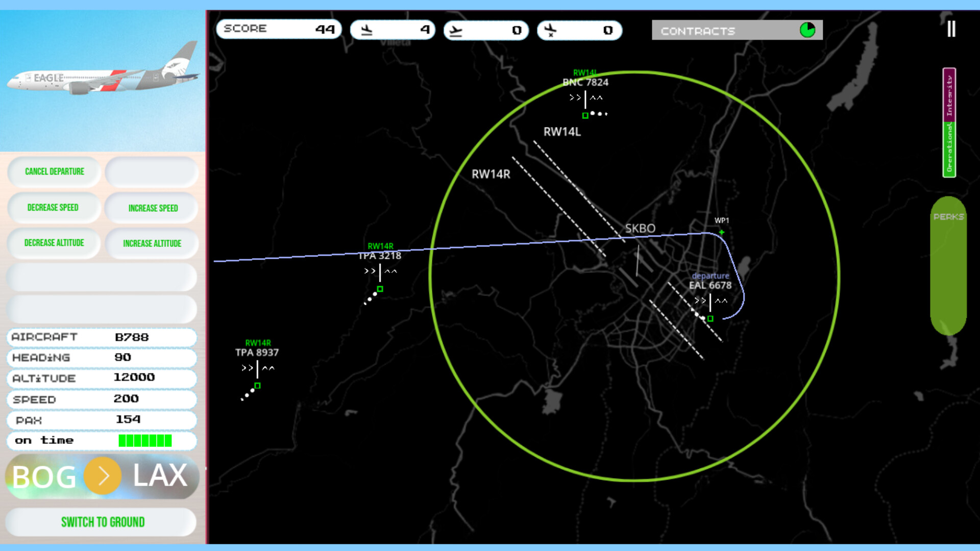Viewport: 980px width, 551px height.
Task: Click the crashed aircraft counter icon
Action: coord(550,30)
